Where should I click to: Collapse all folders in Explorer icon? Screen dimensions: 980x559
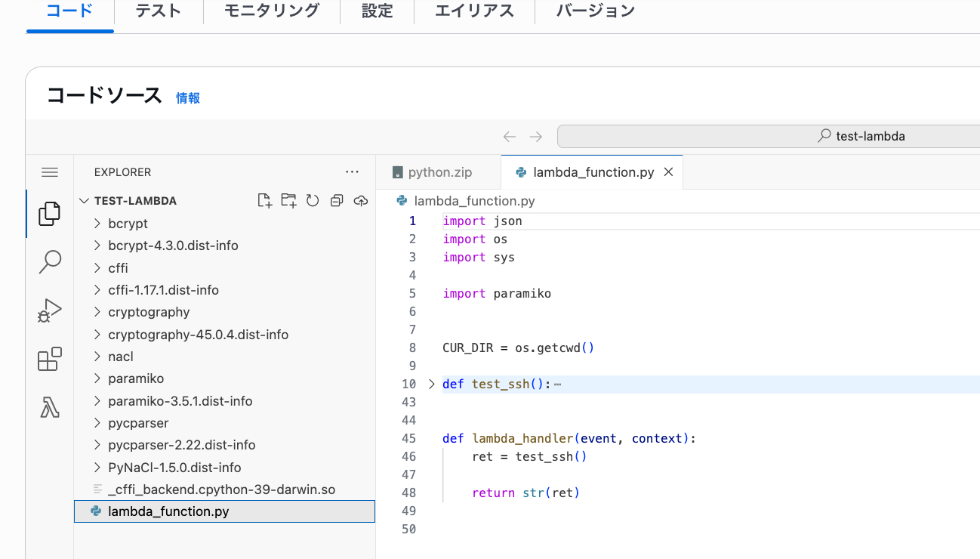pyautogui.click(x=337, y=200)
